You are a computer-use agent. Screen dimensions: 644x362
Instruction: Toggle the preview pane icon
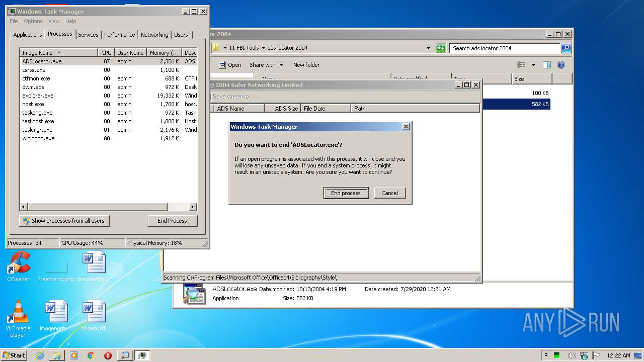tap(547, 65)
